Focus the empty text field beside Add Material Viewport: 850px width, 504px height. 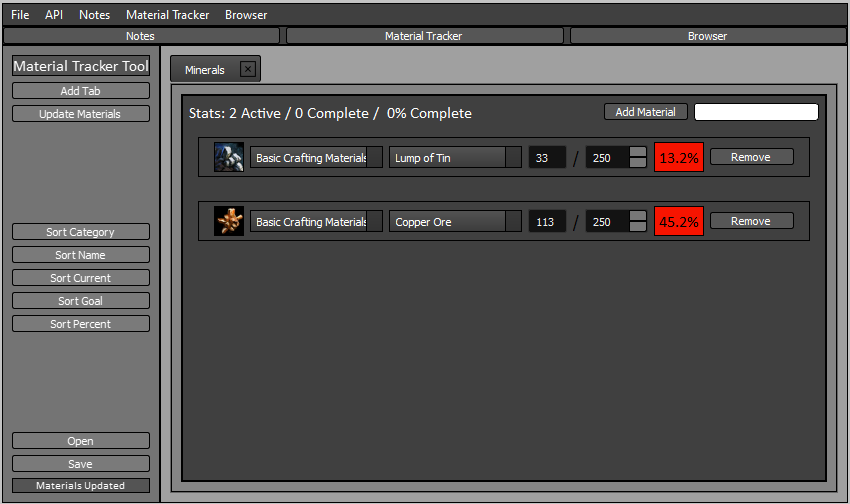pyautogui.click(x=756, y=112)
